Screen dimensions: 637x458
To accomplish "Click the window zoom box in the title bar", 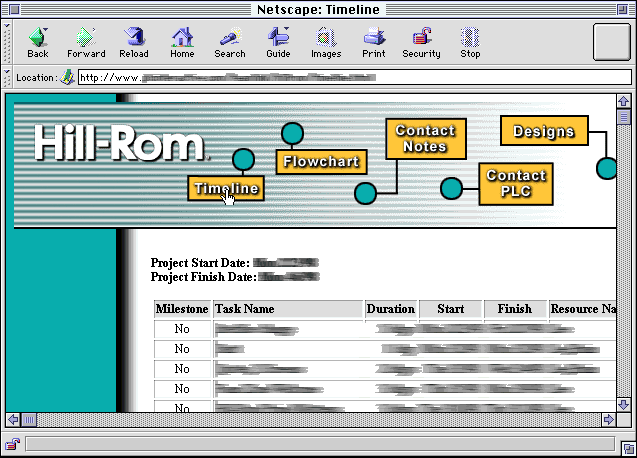I will pyautogui.click(x=622, y=9).
